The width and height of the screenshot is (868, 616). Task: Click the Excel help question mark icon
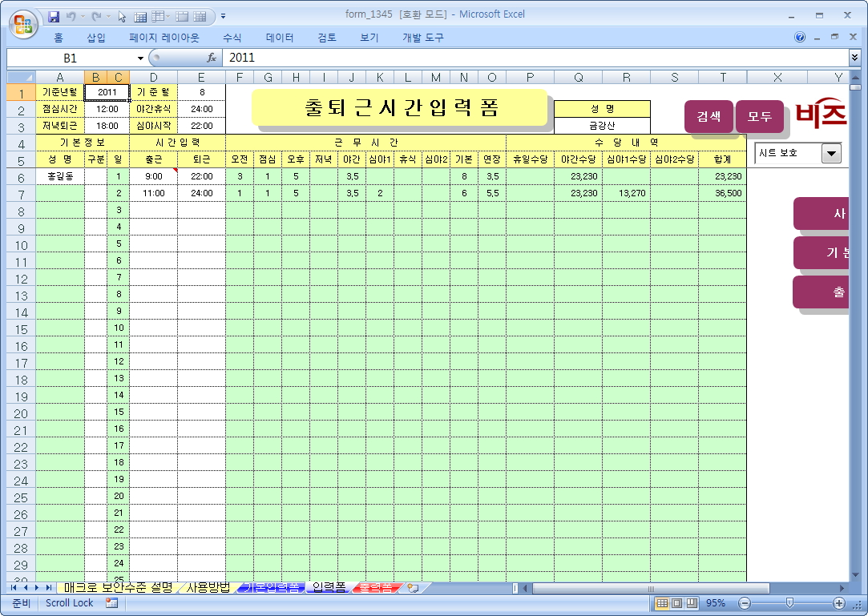click(800, 38)
